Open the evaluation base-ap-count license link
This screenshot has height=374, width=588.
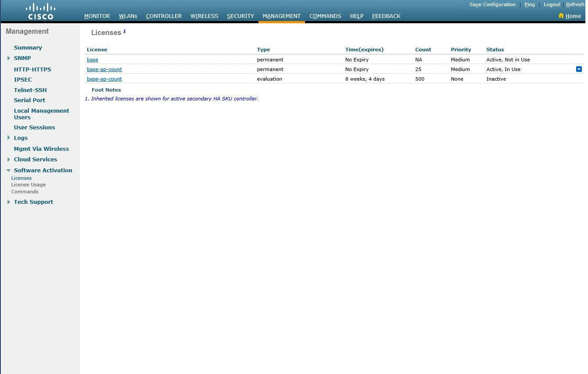[104, 79]
